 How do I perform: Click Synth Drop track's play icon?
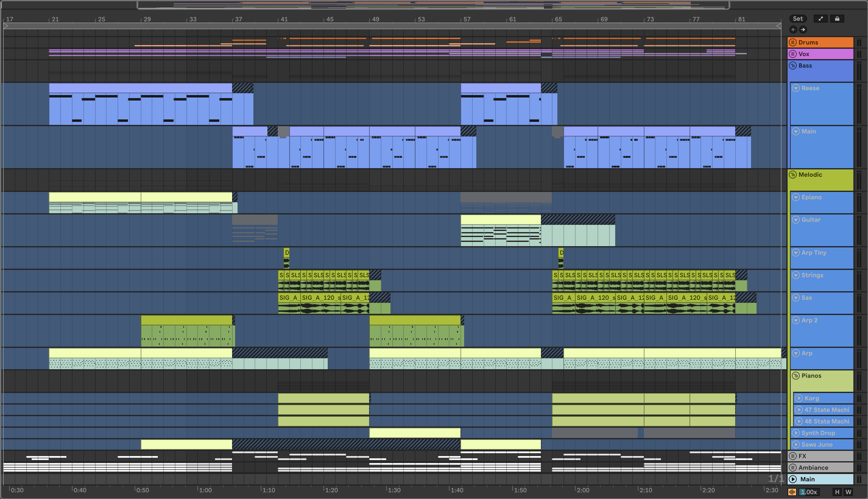[796, 433]
